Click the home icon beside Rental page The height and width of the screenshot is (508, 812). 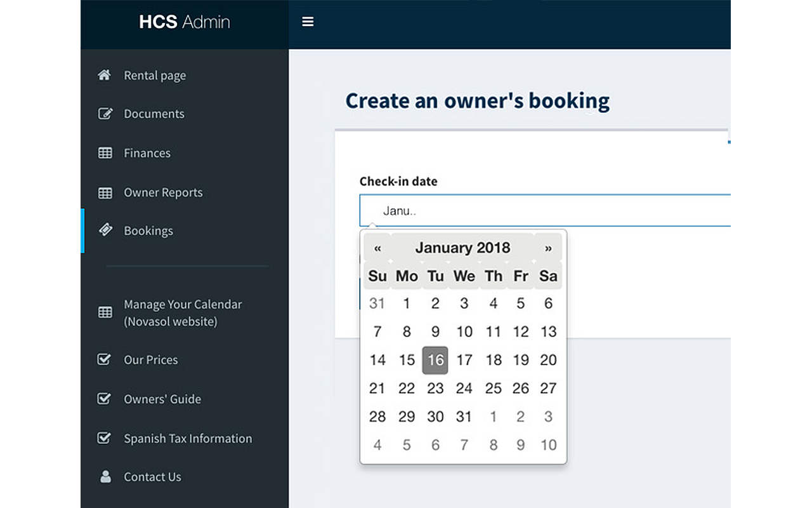click(105, 75)
